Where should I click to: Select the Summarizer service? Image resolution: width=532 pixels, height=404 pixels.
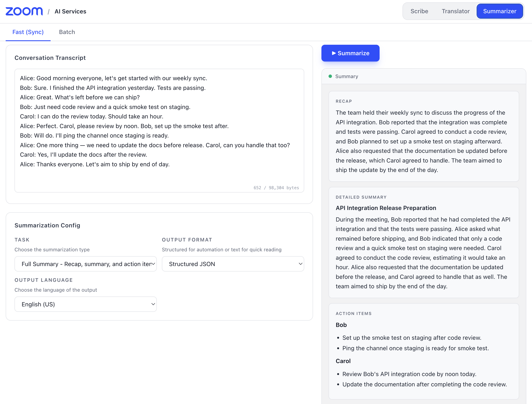click(499, 11)
